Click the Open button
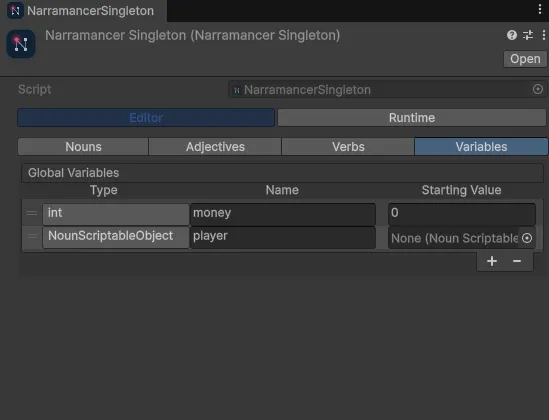 pyautogui.click(x=525, y=59)
